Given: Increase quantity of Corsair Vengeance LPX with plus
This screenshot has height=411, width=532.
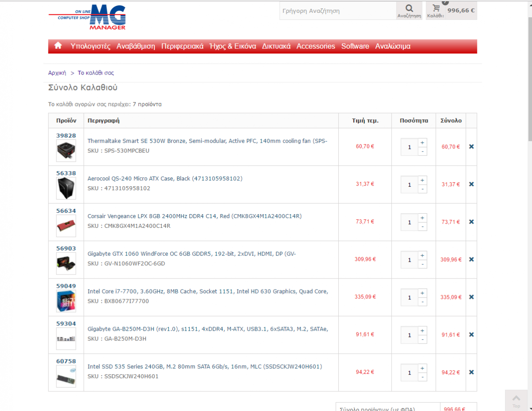Looking at the screenshot, I should point(422,218).
